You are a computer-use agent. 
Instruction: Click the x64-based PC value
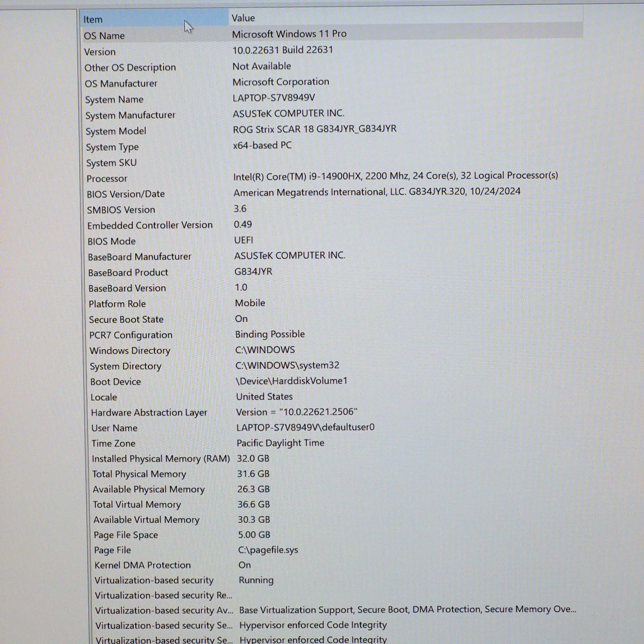(262, 146)
